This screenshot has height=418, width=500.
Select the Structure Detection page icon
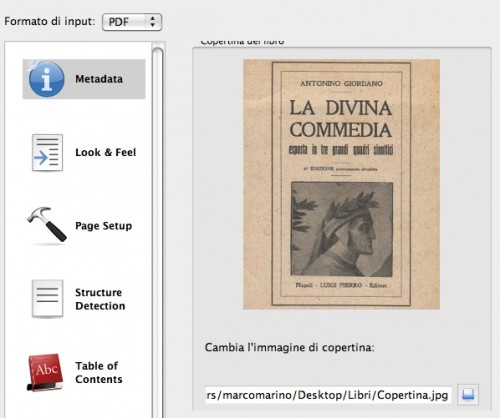tap(47, 298)
